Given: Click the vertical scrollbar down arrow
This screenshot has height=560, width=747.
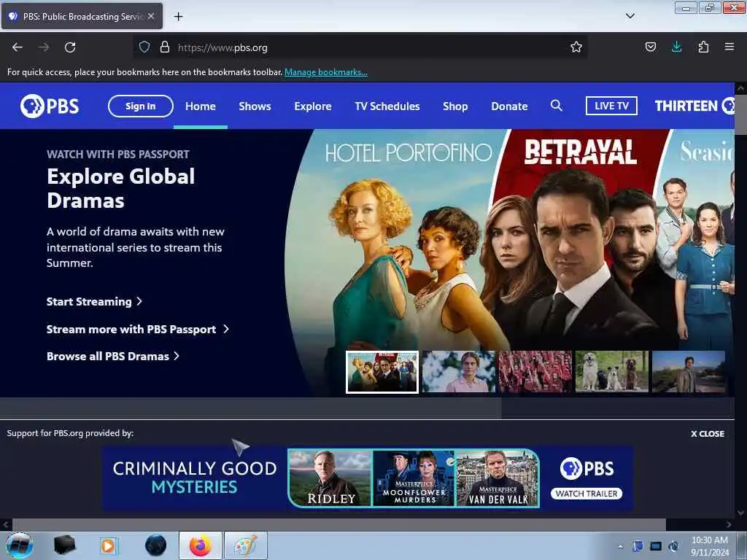Looking at the screenshot, I should 740,513.
